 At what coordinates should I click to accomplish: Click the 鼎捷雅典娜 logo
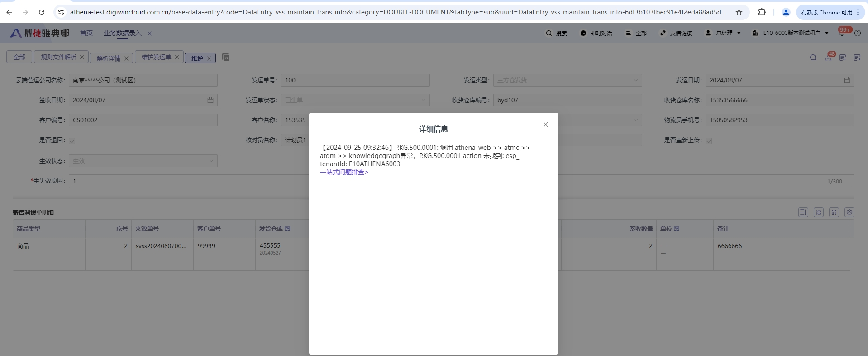(x=39, y=33)
